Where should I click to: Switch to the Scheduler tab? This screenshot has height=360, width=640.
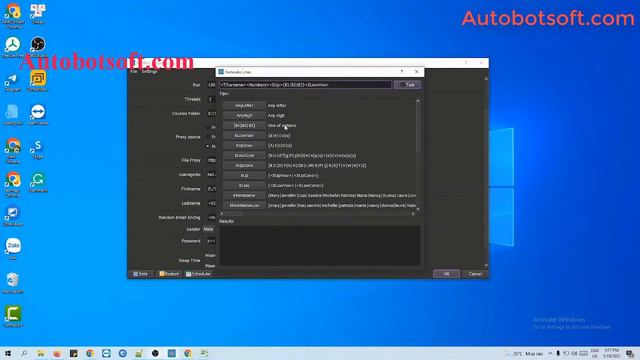tap(198, 274)
